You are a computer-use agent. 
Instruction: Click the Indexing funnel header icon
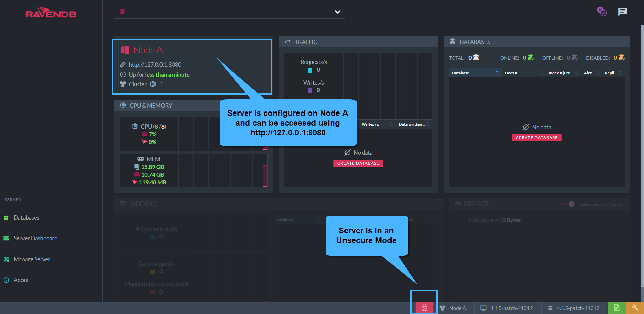coord(123,204)
